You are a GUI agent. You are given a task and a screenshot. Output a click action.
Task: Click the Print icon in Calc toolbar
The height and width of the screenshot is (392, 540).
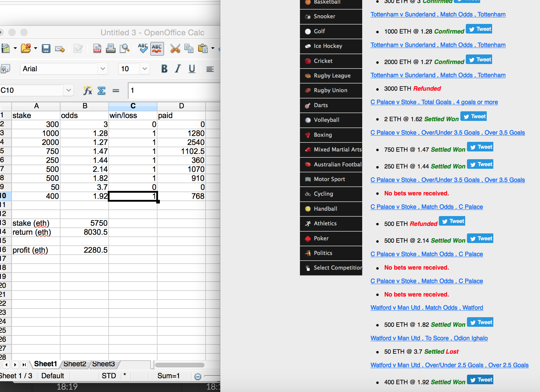click(x=110, y=48)
